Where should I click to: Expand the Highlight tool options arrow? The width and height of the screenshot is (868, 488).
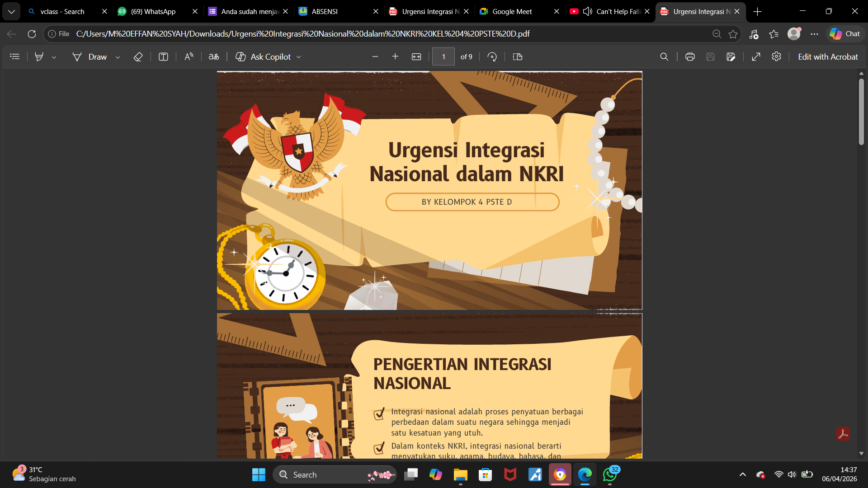pos(54,57)
